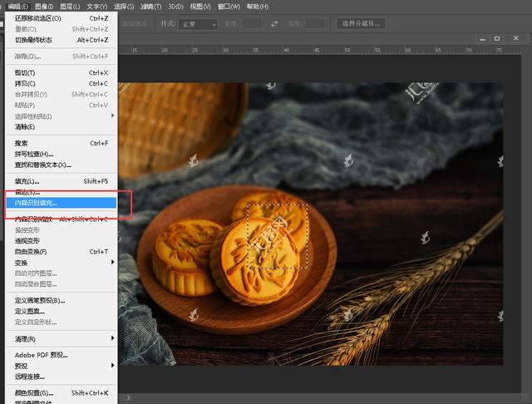
Task: Select 拷贝(C) in the Edit menu
Action: pyautogui.click(x=62, y=84)
